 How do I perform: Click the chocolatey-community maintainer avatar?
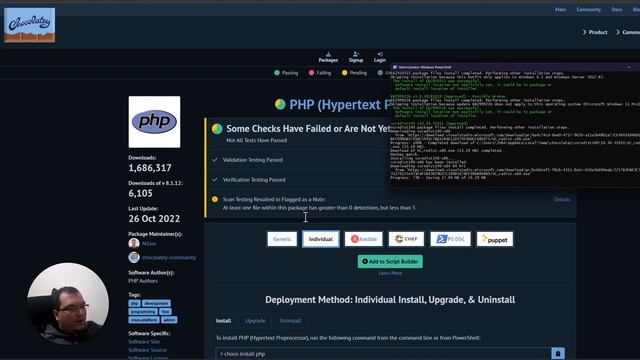point(134,257)
